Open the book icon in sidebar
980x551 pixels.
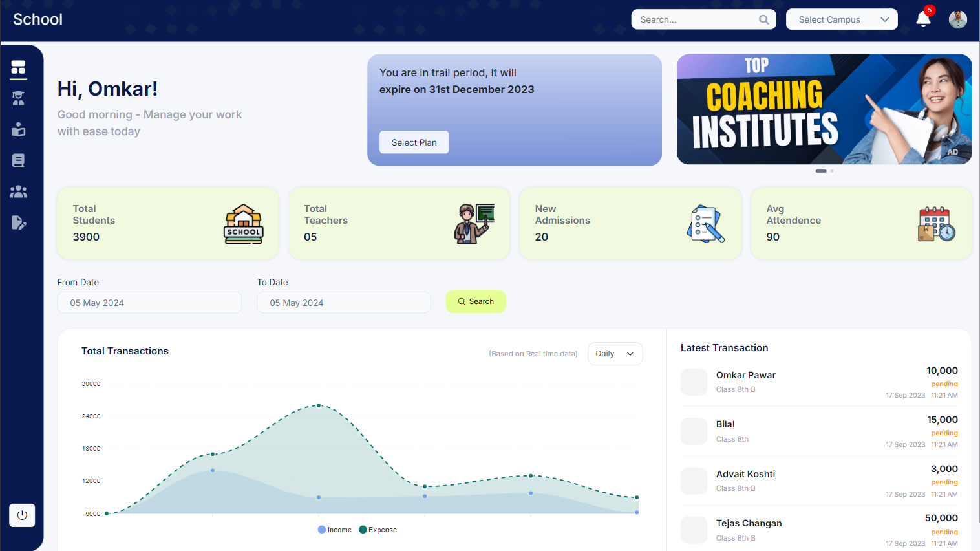click(18, 160)
